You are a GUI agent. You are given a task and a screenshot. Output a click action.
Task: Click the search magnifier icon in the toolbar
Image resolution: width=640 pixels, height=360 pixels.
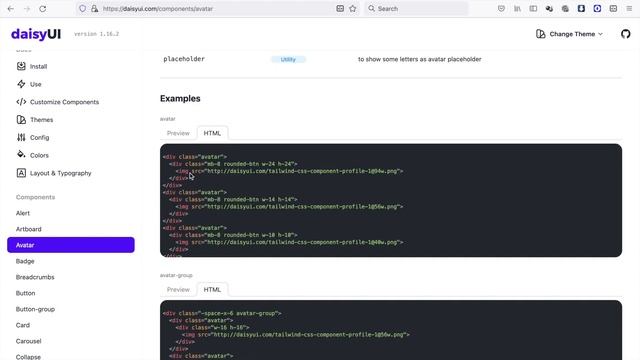click(371, 9)
